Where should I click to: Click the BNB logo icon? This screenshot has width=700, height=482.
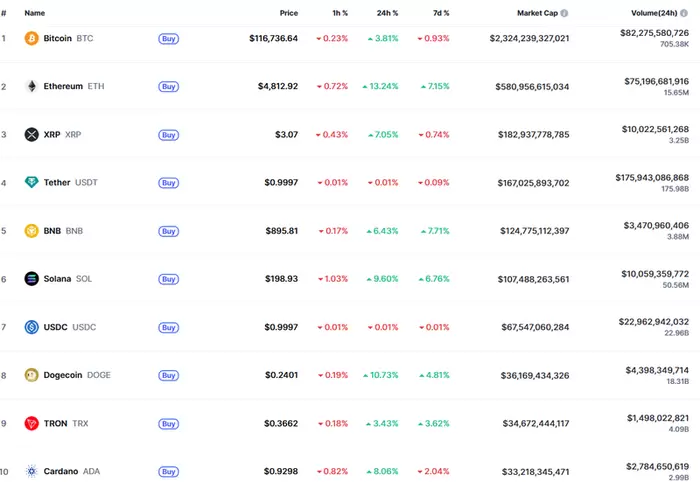click(x=31, y=230)
